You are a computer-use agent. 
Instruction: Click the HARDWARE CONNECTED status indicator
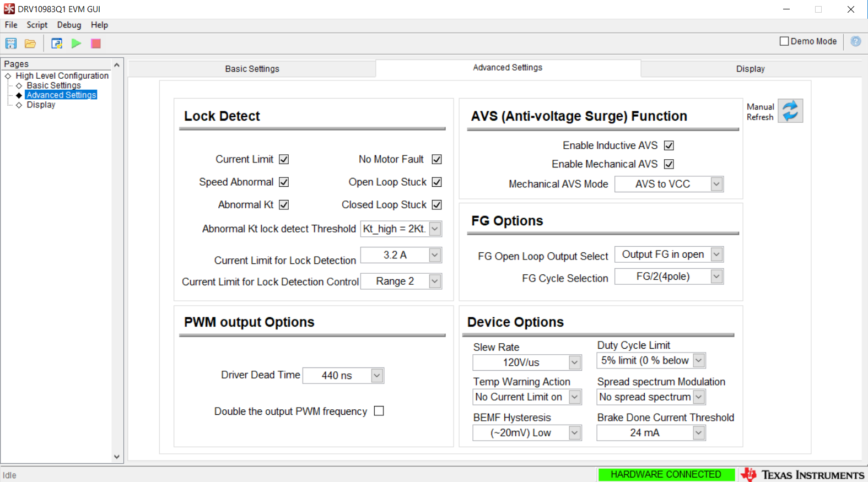[x=666, y=474]
